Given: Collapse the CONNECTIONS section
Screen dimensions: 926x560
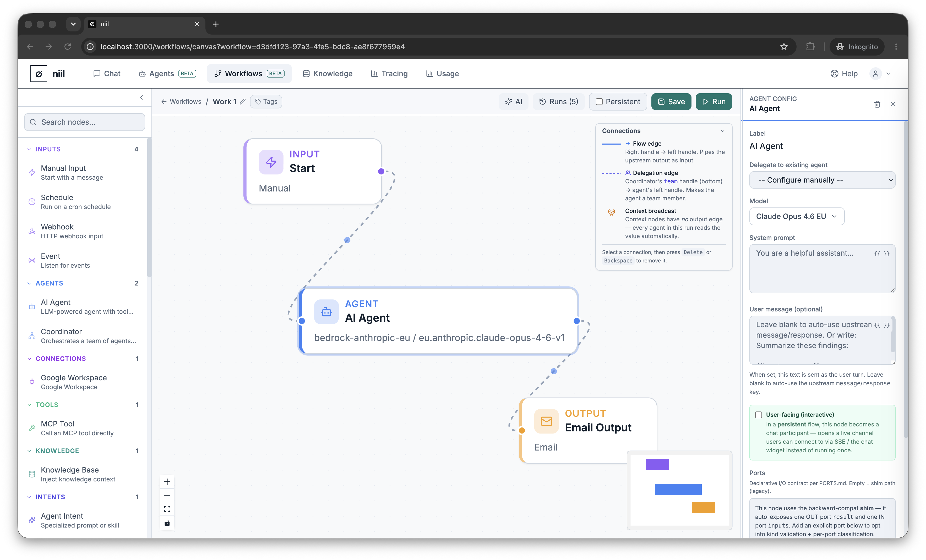Looking at the screenshot, I should pyautogui.click(x=29, y=359).
